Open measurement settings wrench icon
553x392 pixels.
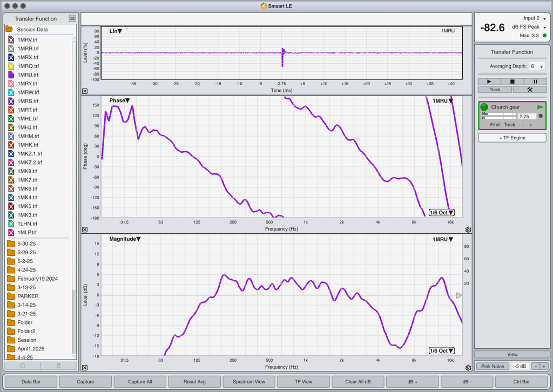pos(530,90)
